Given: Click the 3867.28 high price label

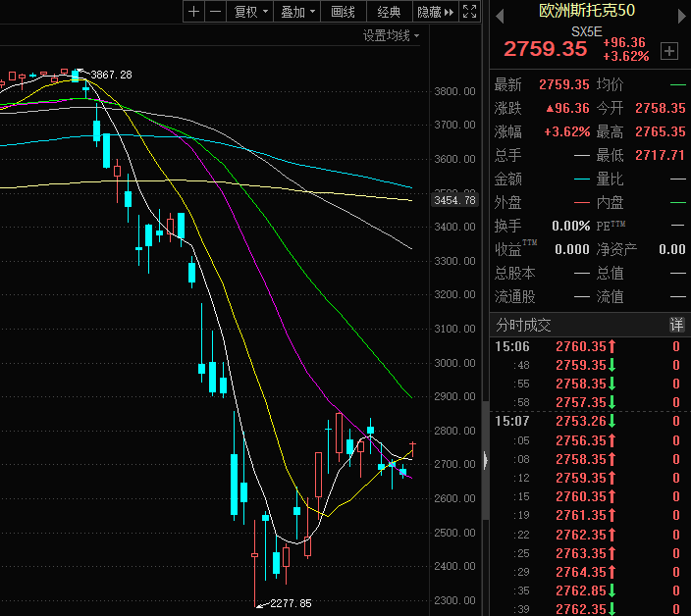Looking at the screenshot, I should tap(111, 75).
